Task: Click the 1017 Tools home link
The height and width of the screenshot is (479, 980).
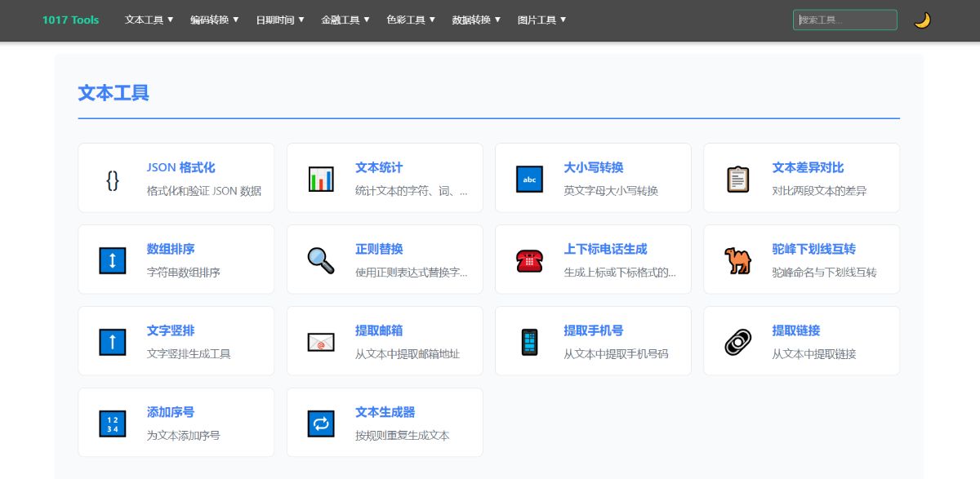Action: (70, 19)
